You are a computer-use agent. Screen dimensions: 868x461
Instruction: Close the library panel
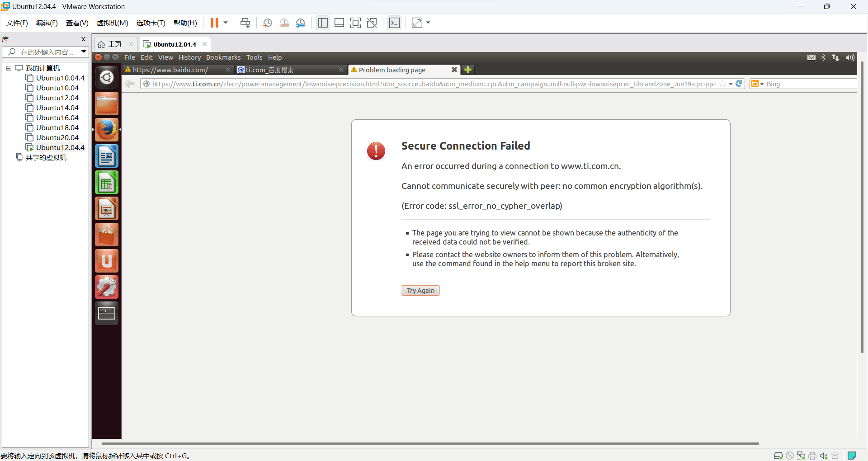pos(83,39)
